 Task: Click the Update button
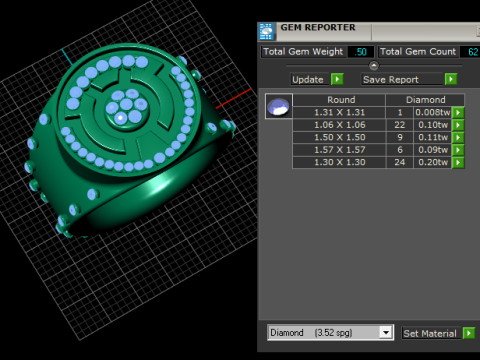pyautogui.click(x=310, y=79)
